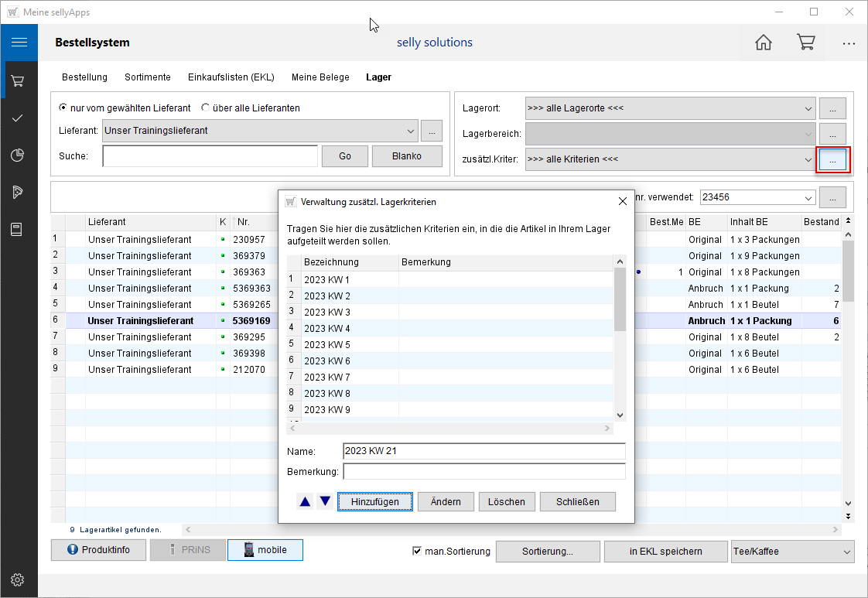Viewport: 868px width, 598px height.
Task: Move entry up with the blue up arrow
Action: pyautogui.click(x=305, y=501)
